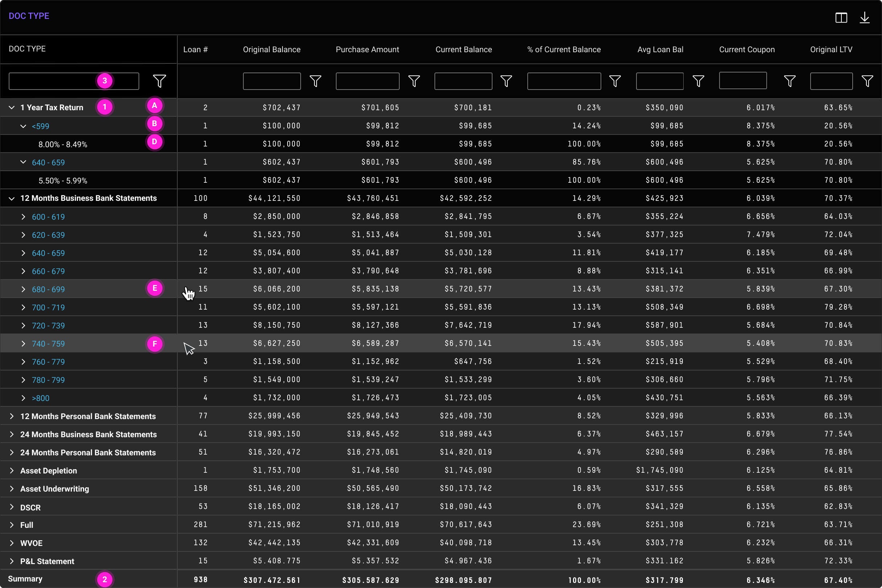Click the Current Balance filter icon
Image resolution: width=882 pixels, height=588 pixels.
pos(507,81)
